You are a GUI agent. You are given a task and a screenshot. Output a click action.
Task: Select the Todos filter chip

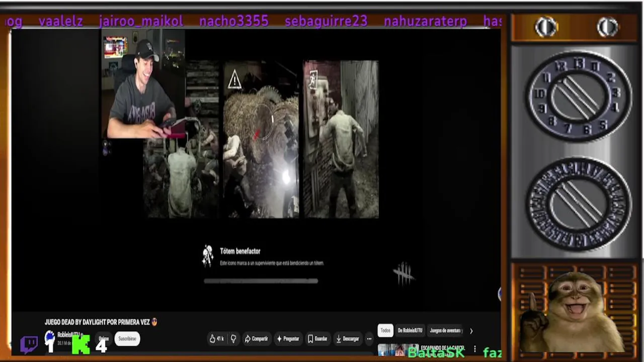coord(385,330)
